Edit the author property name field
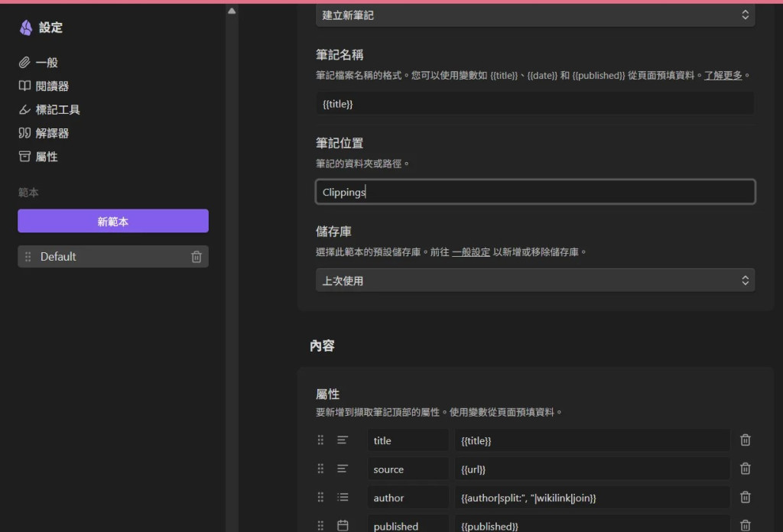The image size is (783, 532). coord(408,498)
